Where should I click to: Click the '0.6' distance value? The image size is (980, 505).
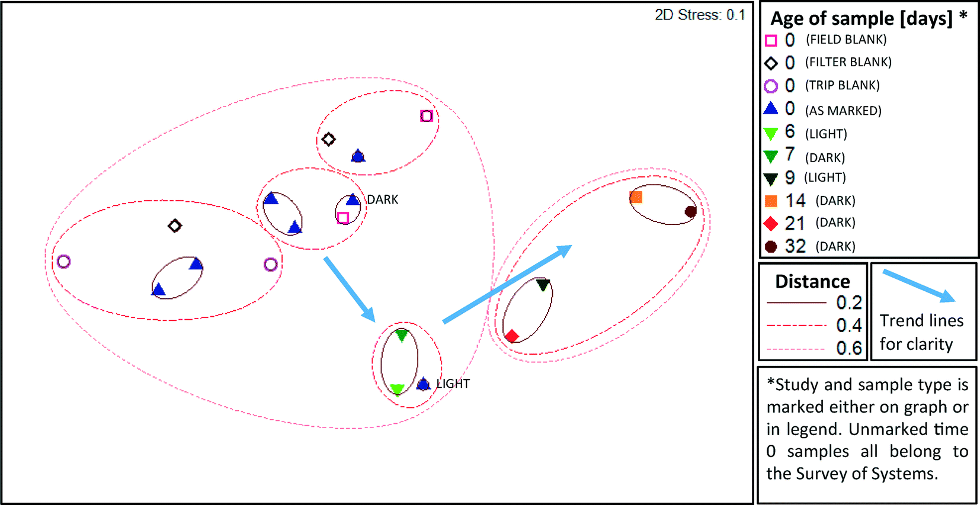coord(849,348)
